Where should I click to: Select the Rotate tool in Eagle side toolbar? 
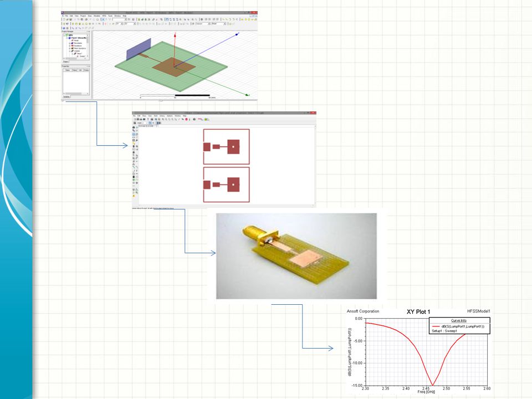click(x=137, y=137)
